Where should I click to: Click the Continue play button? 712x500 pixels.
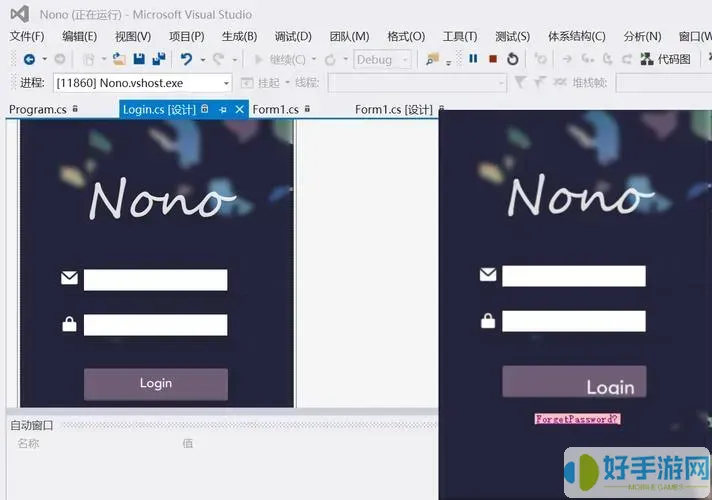click(259, 59)
